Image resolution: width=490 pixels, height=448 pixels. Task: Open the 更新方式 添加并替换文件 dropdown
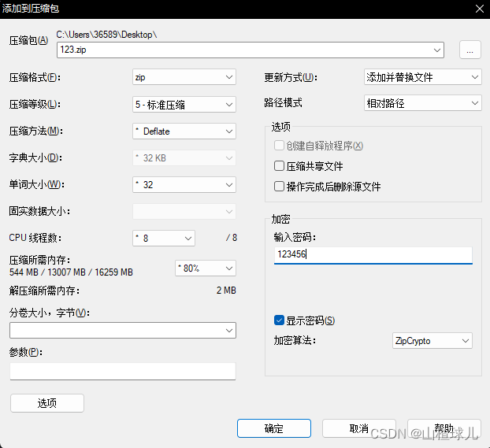(422, 77)
